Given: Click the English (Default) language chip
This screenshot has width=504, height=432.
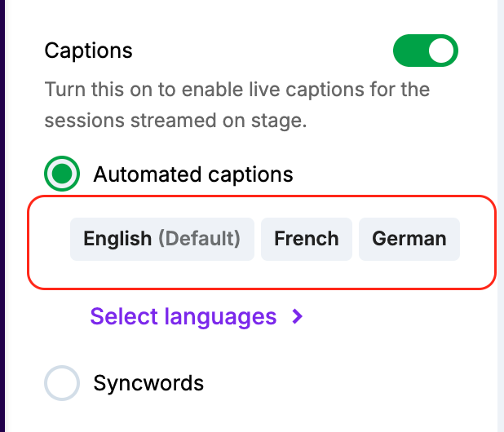Looking at the screenshot, I should pyautogui.click(x=162, y=239).
